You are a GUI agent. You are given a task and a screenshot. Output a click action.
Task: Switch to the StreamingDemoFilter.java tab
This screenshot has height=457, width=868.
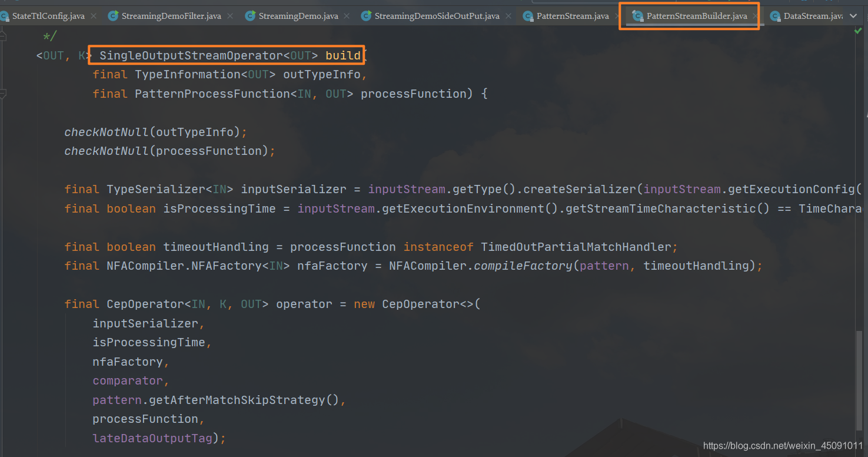tap(171, 16)
